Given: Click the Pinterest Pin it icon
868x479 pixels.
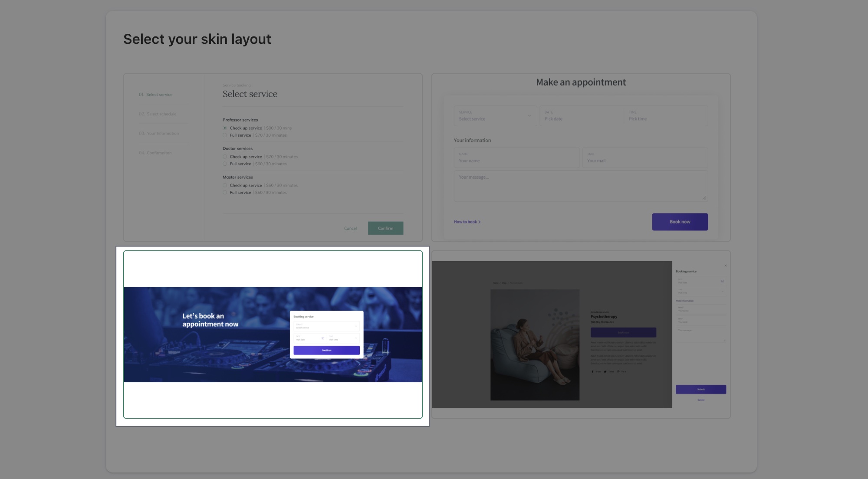Looking at the screenshot, I should pyautogui.click(x=618, y=372).
